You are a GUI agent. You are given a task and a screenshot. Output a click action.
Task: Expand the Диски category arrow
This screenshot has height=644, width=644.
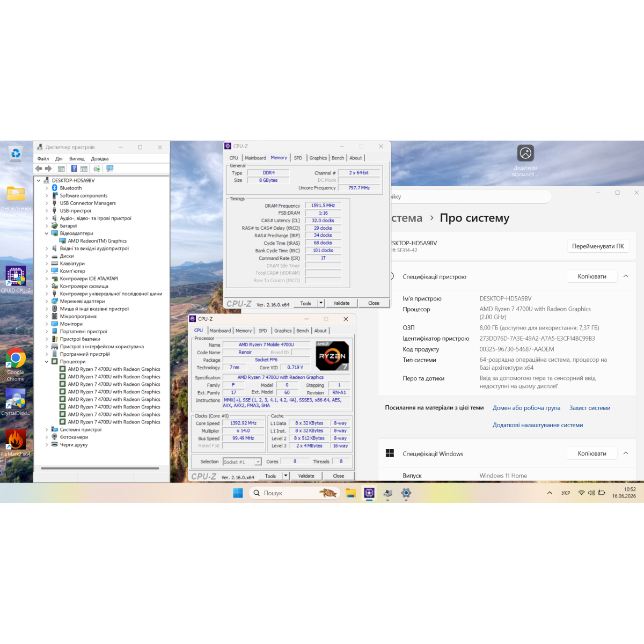[47, 256]
